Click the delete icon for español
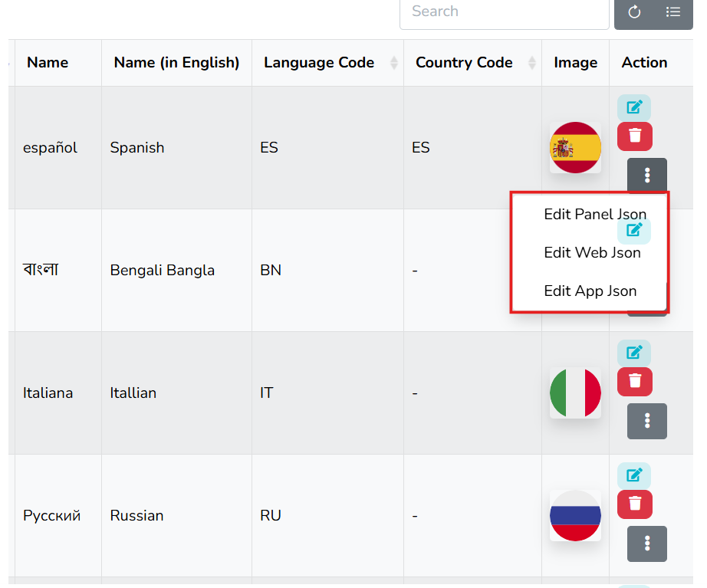This screenshot has width=707, height=588. click(634, 136)
